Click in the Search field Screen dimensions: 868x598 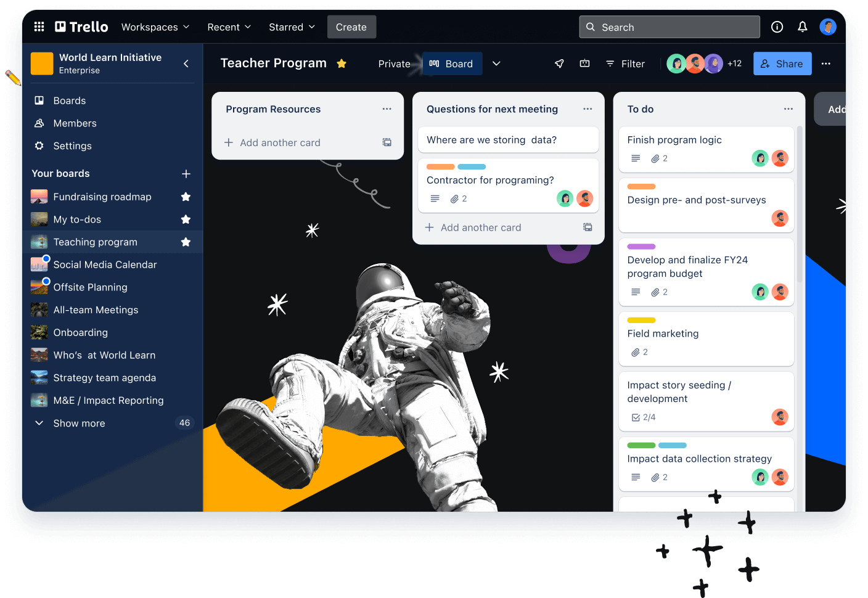click(x=669, y=27)
